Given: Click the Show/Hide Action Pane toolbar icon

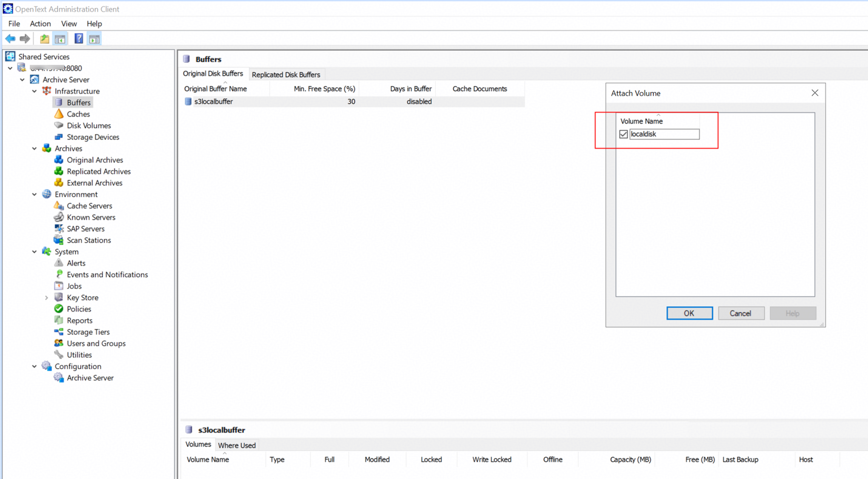Looking at the screenshot, I should click(94, 38).
